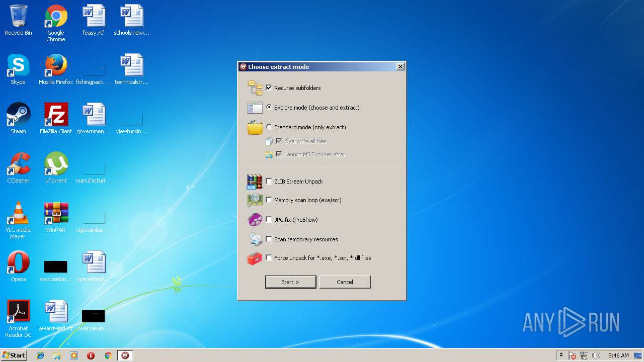644x362 pixels.
Task: Toggle the Overwrite all files checkbox
Action: (279, 141)
